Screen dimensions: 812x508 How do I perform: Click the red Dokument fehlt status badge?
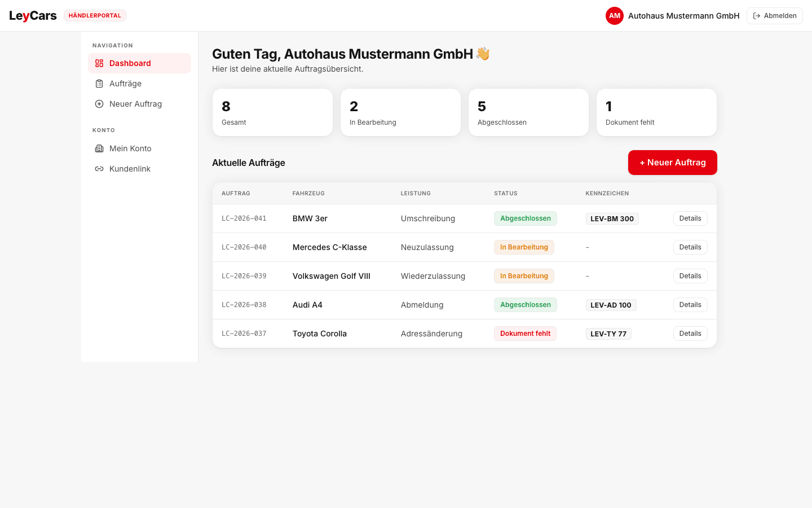(525, 334)
